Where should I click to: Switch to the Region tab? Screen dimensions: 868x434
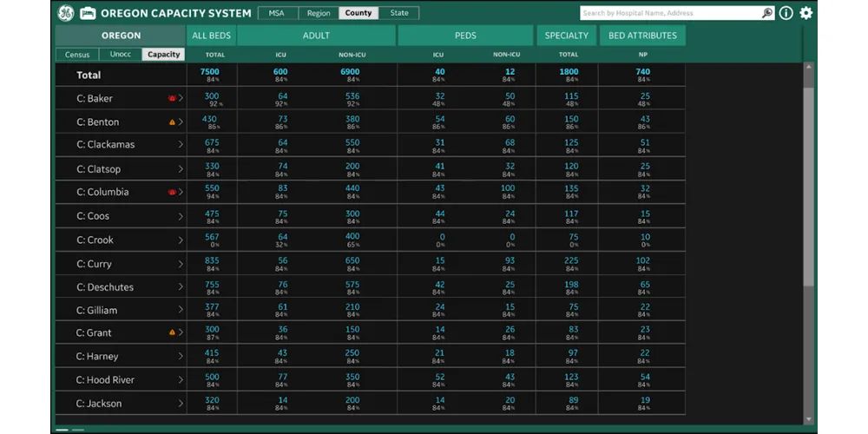319,13
